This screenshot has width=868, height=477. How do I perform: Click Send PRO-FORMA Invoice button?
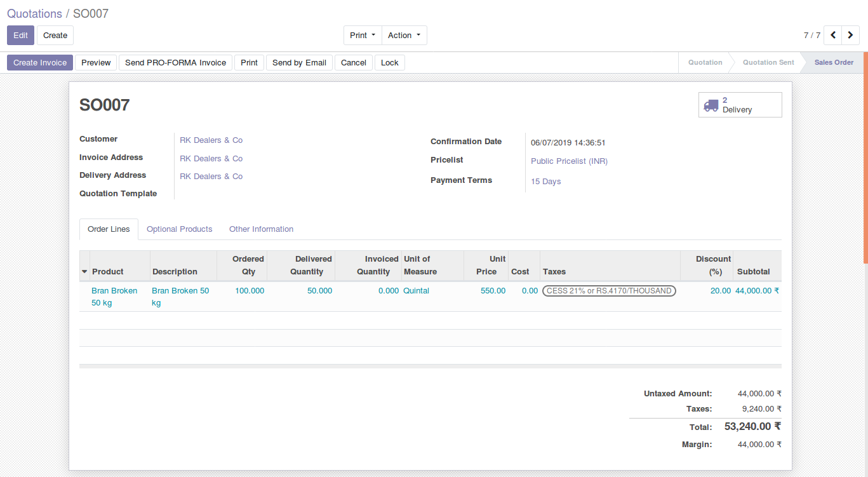tap(175, 63)
